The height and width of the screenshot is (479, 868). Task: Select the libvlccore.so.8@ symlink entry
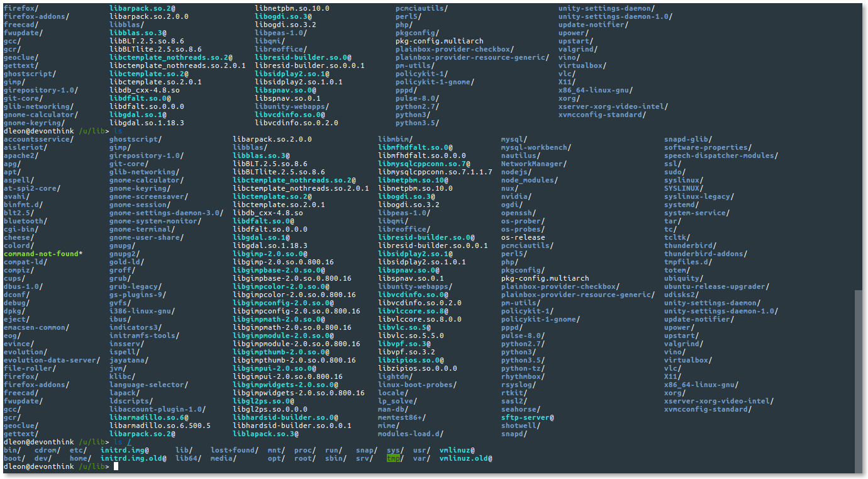[x=413, y=311]
